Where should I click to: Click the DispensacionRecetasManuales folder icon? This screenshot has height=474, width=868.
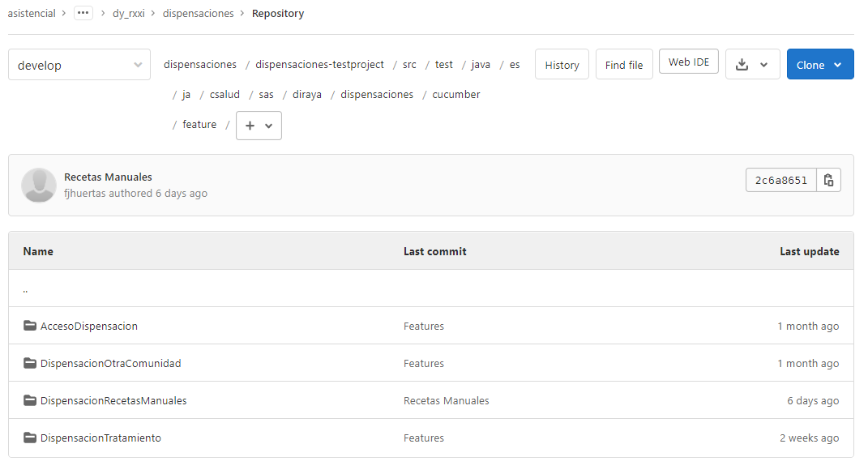click(x=30, y=400)
